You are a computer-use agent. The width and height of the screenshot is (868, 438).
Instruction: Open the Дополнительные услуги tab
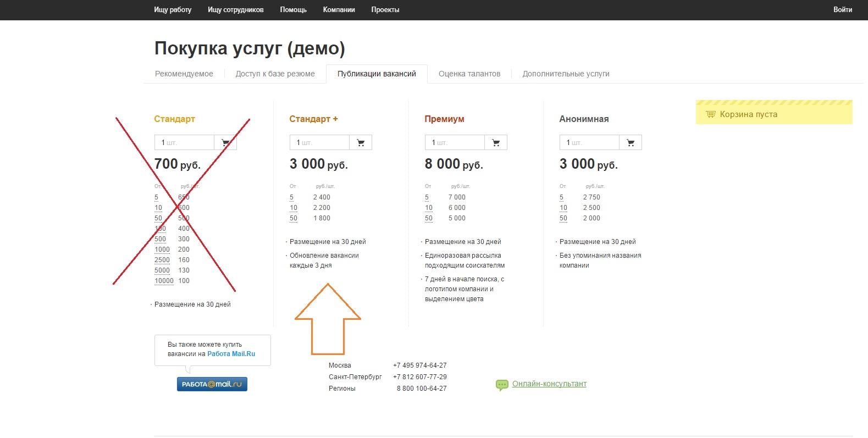[x=566, y=74]
